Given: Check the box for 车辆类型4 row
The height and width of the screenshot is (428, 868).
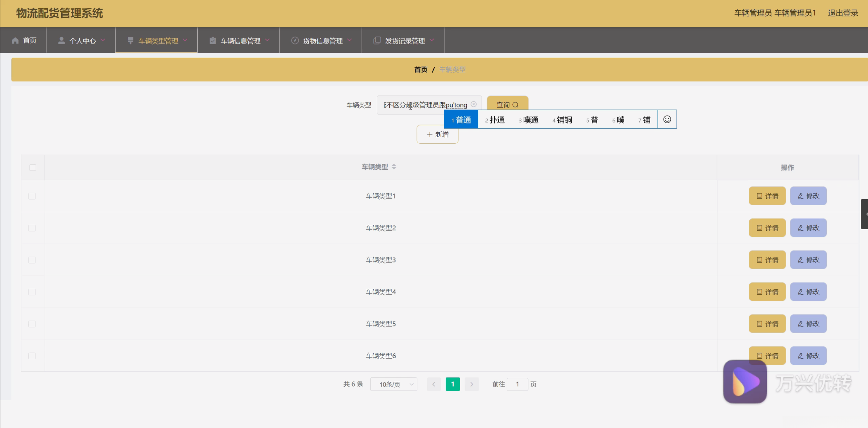Looking at the screenshot, I should (x=32, y=292).
